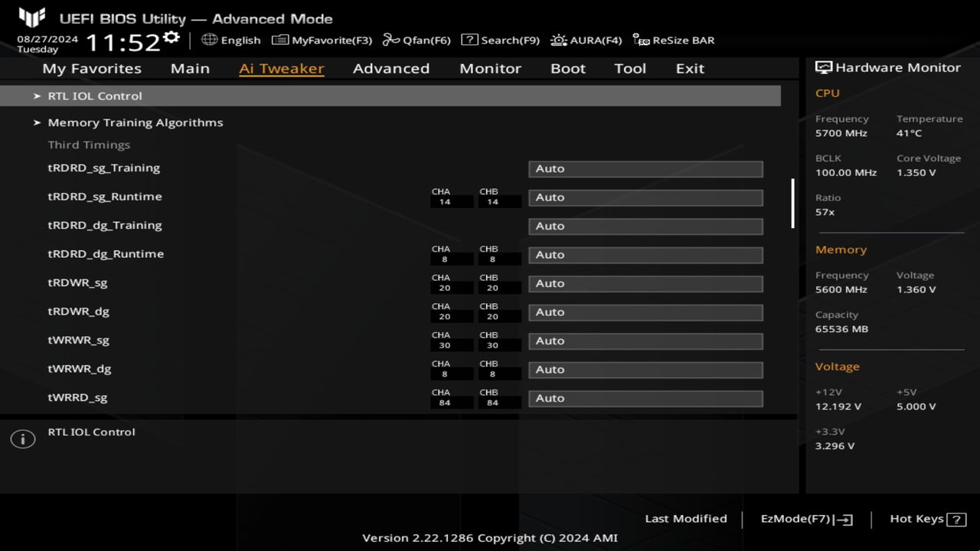Select the tRDWR_sg label

77,282
